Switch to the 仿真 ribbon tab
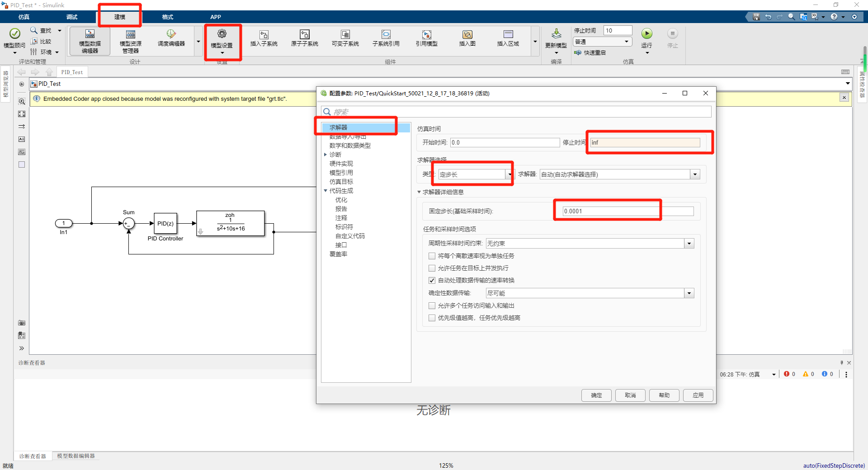The height and width of the screenshot is (470, 868). [24, 17]
